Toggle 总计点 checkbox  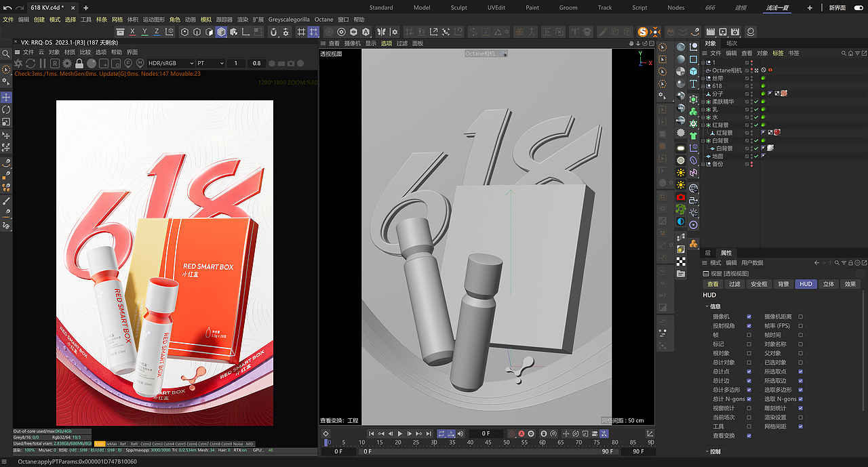tap(749, 371)
